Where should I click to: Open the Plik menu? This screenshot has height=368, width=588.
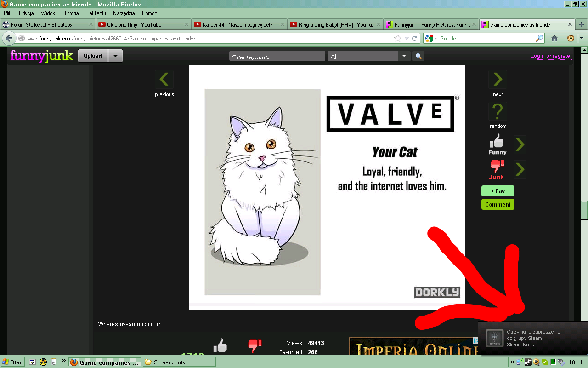(7, 13)
